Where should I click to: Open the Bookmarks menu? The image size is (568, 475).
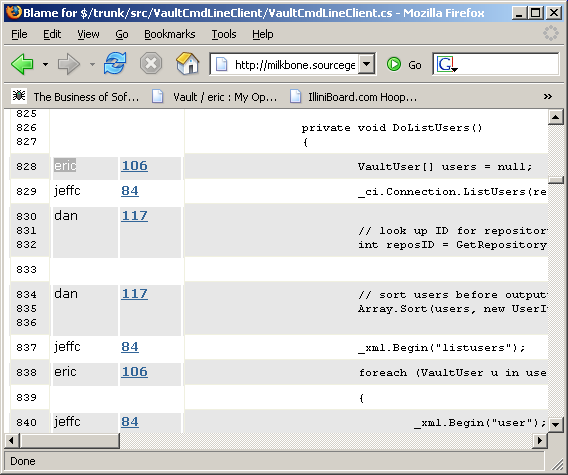pyautogui.click(x=170, y=34)
